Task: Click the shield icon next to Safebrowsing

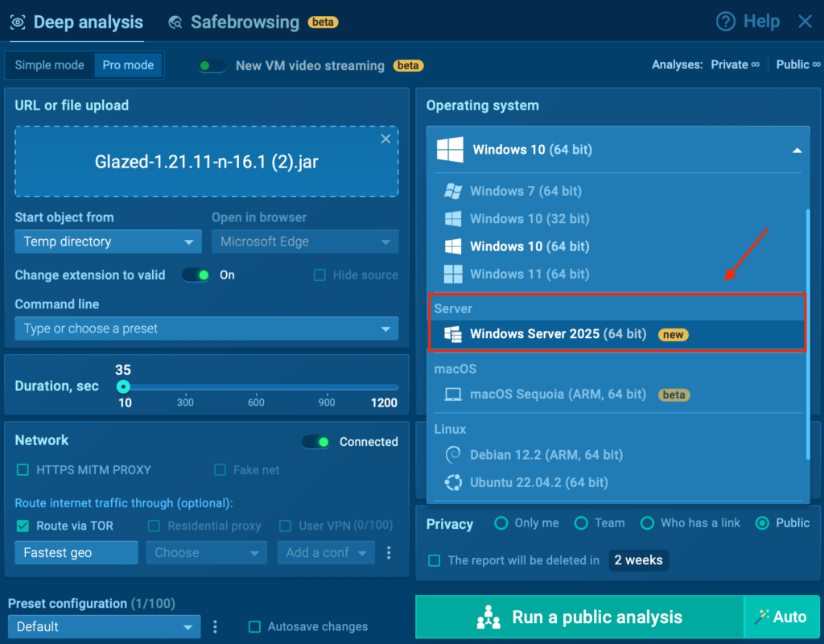Action: coord(175,23)
